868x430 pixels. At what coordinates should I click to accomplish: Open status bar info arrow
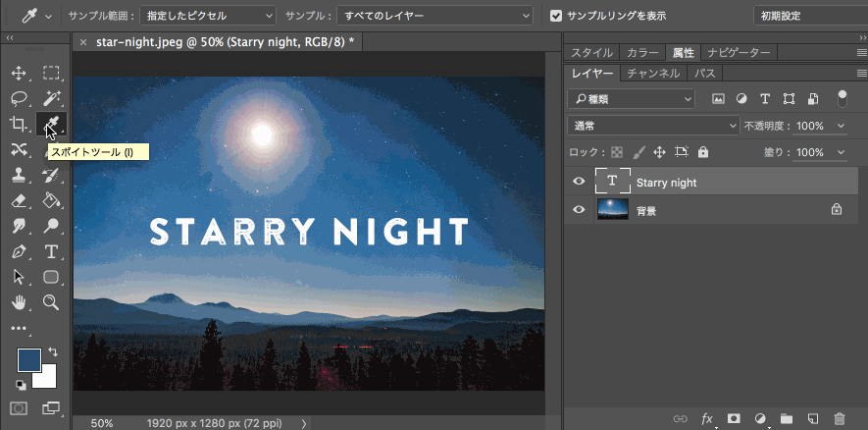[x=304, y=423]
